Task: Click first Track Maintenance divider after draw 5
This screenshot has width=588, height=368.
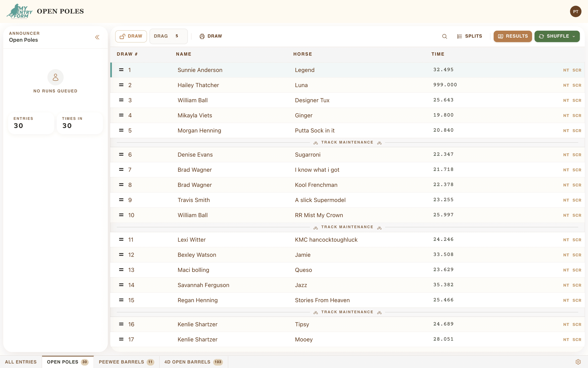Action: [347, 142]
